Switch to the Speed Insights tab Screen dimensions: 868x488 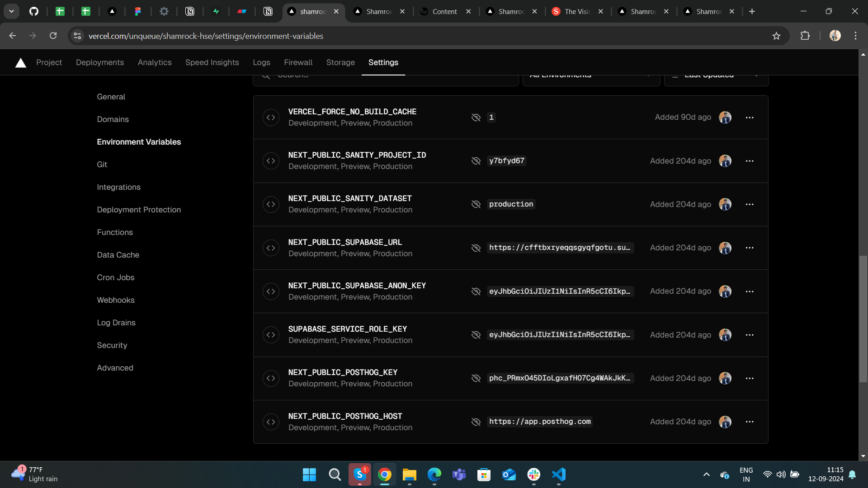pos(212,62)
